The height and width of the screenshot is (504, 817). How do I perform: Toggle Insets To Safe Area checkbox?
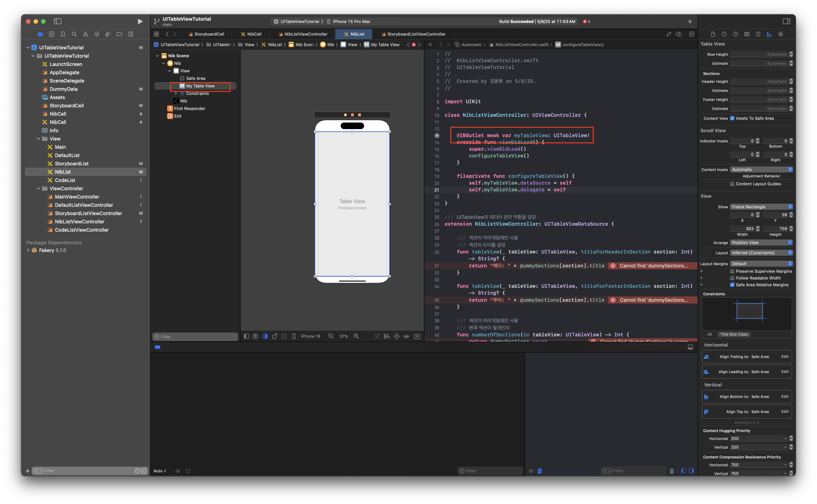[732, 118]
